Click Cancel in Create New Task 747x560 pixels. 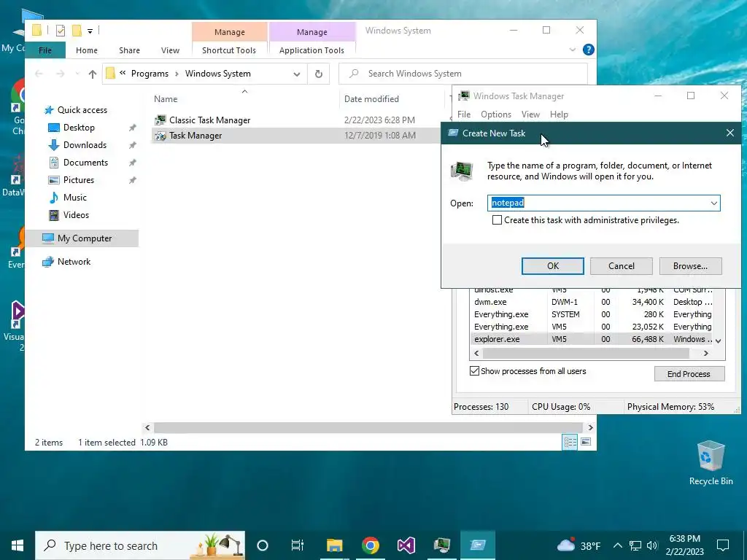pyautogui.click(x=622, y=266)
